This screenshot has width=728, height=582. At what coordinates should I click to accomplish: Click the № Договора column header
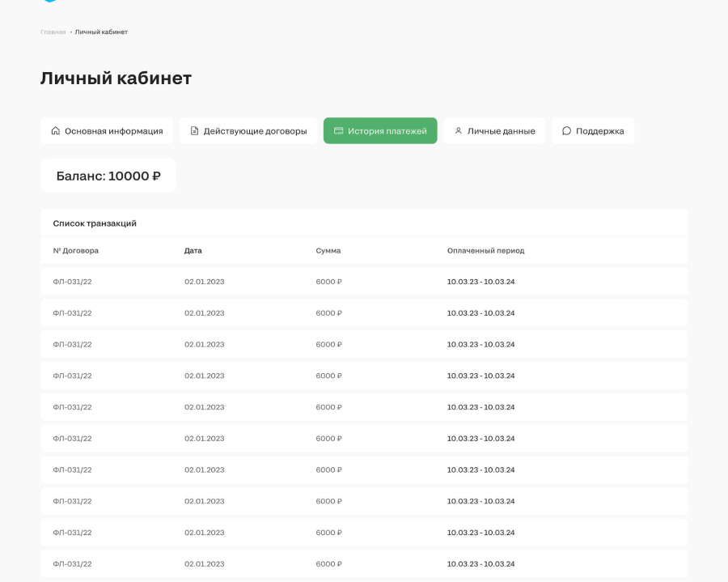click(x=76, y=250)
